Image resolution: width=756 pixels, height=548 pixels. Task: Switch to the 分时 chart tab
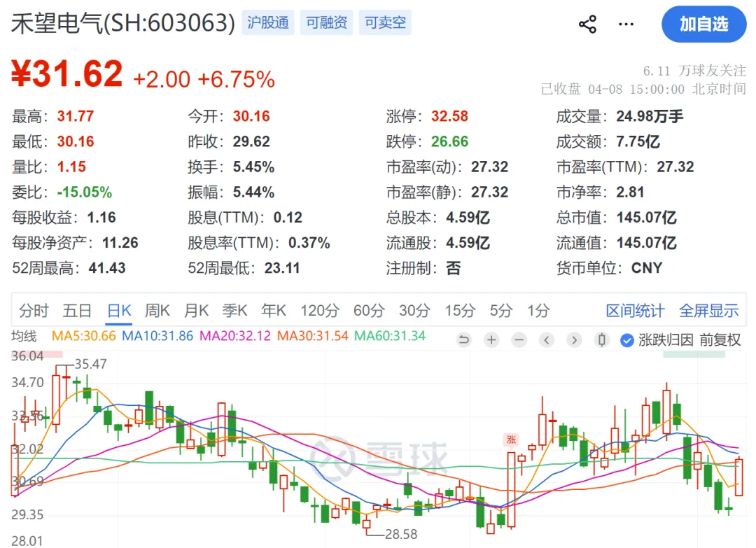click(34, 311)
